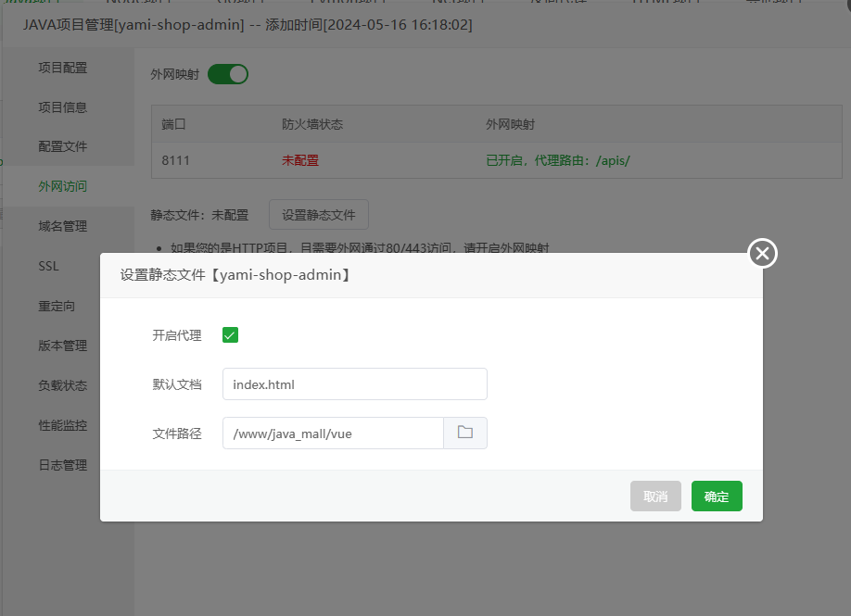Click the 取消 cancel button

655,496
